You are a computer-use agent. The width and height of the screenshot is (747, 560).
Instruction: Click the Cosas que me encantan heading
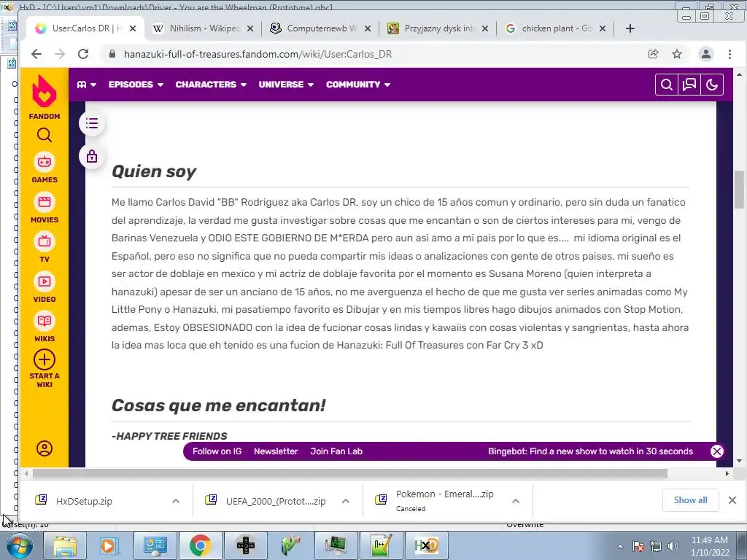pos(219,405)
